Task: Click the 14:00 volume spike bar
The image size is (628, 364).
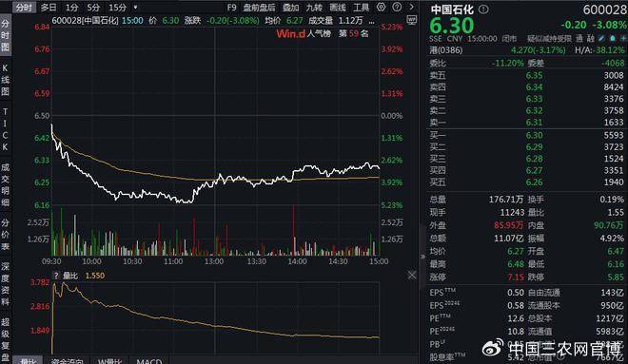Action: (x=294, y=230)
